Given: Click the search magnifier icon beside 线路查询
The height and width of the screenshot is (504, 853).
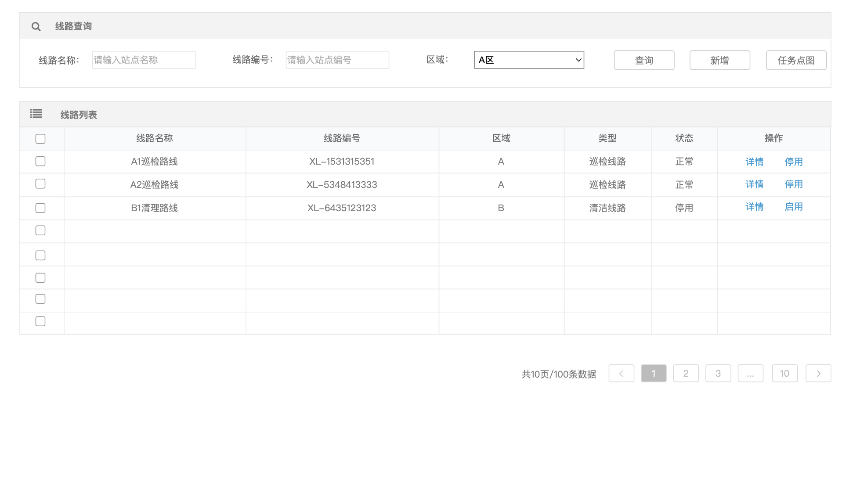Looking at the screenshot, I should [36, 27].
